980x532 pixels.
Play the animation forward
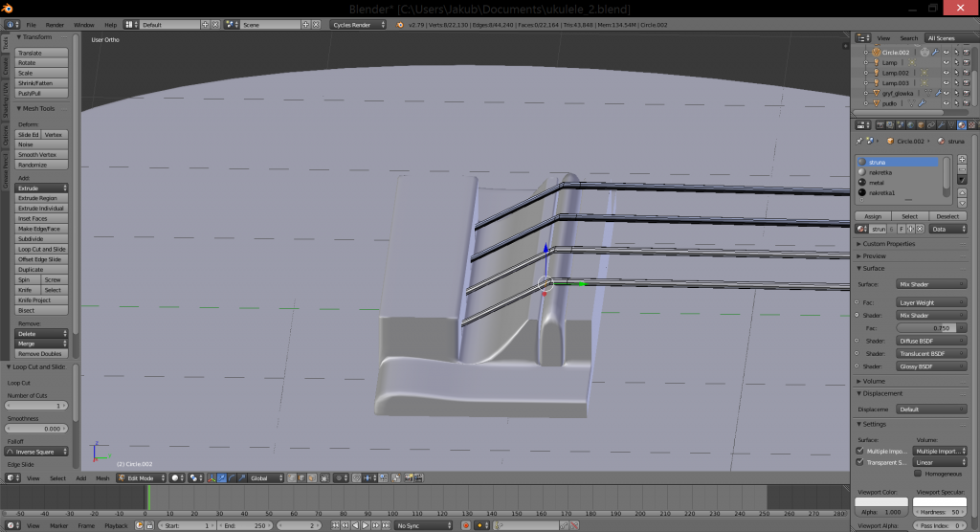[x=365, y=525]
